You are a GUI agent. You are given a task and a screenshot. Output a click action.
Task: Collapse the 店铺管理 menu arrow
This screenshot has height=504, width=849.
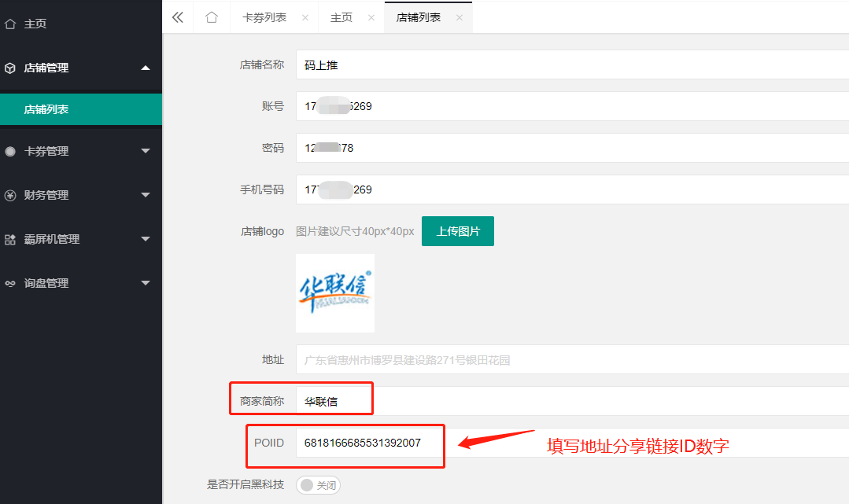point(145,68)
